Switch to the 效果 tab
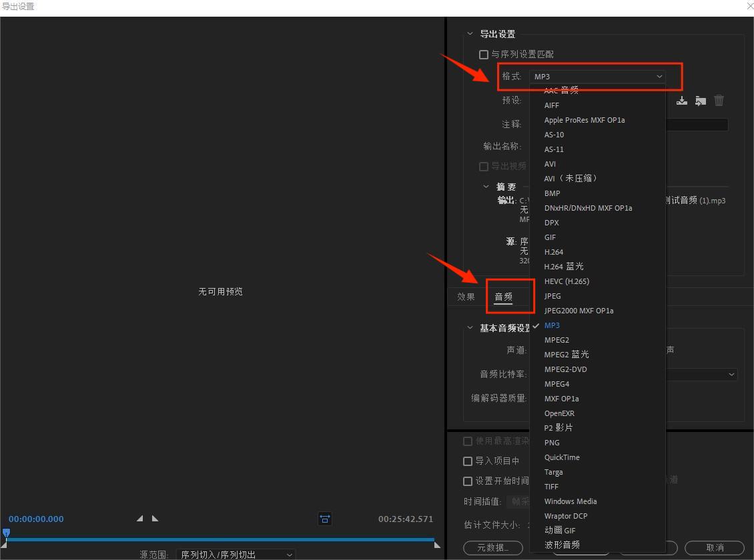The height and width of the screenshot is (560, 754). 466,297
